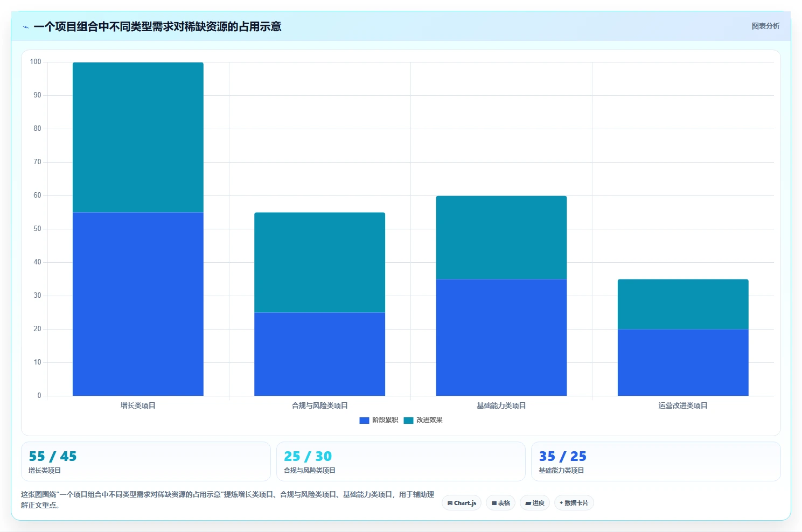Click the 图表分析 label in the header
This screenshot has width=802, height=532.
click(765, 26)
